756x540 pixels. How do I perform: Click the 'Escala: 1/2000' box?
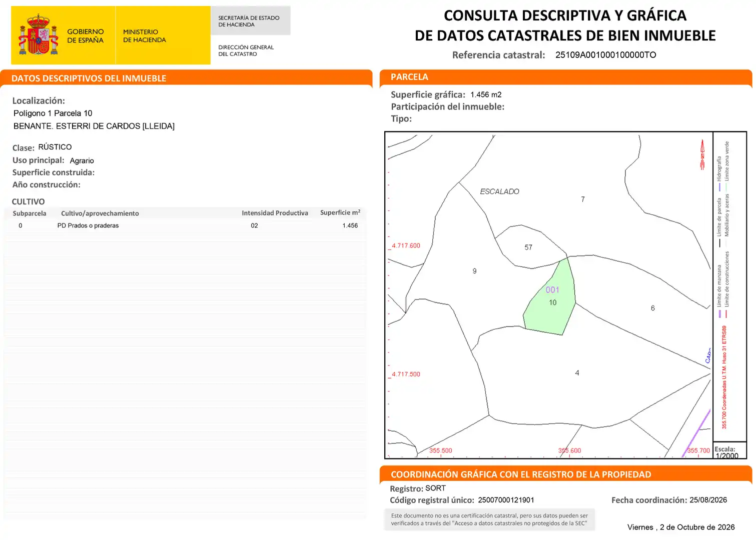[729, 451]
